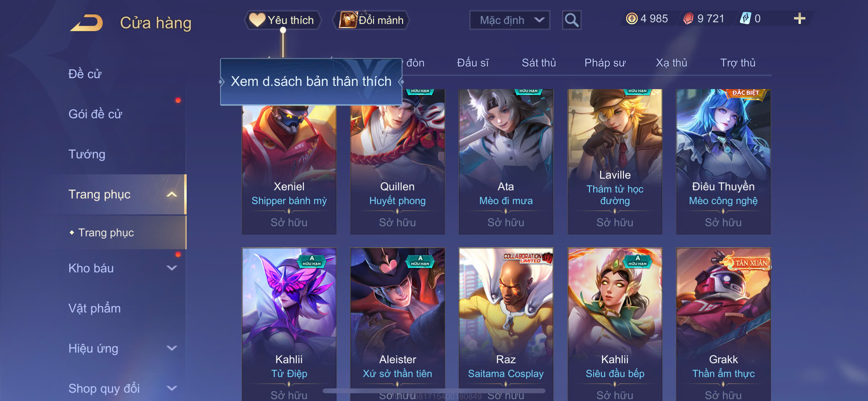Collapse the Trang phục sidebar section
868x401 pixels.
pyautogui.click(x=172, y=194)
